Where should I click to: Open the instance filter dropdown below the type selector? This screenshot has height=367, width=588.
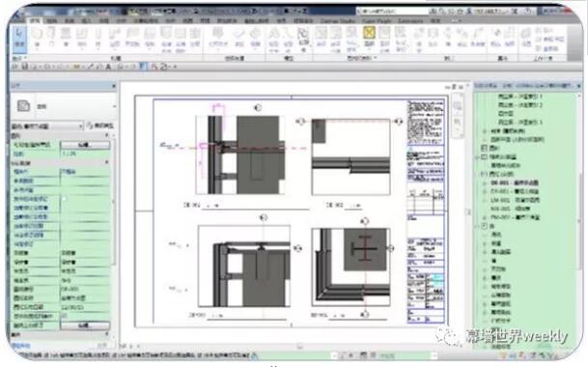coord(47,127)
